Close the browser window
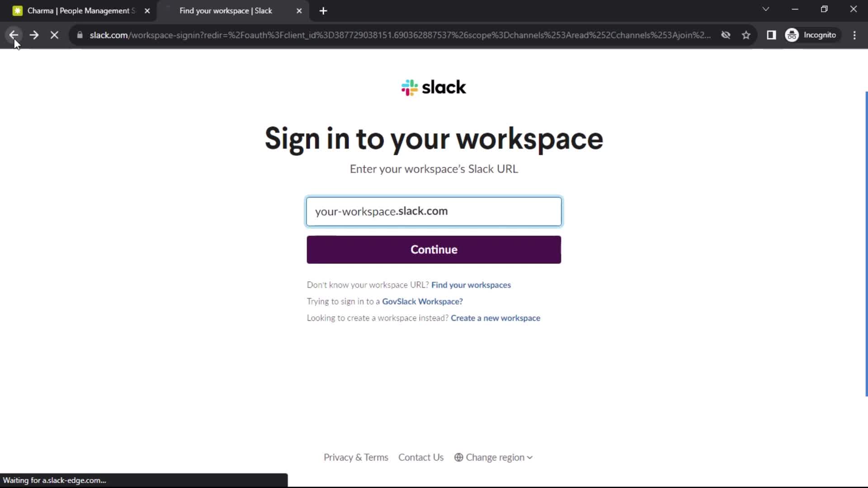 [853, 9]
